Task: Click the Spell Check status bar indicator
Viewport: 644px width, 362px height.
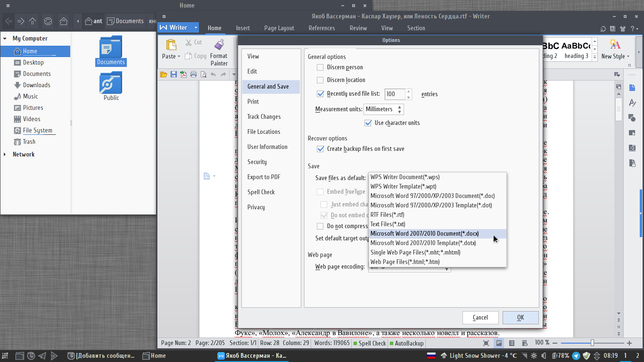Action: pyautogui.click(x=370, y=343)
